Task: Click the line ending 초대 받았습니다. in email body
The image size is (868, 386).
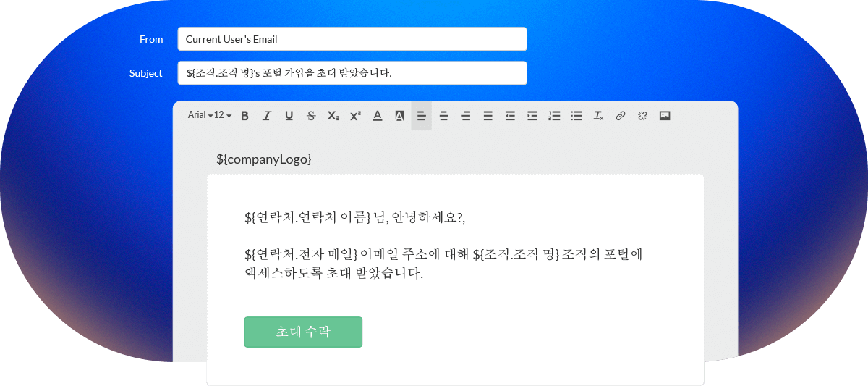Action: coord(333,274)
